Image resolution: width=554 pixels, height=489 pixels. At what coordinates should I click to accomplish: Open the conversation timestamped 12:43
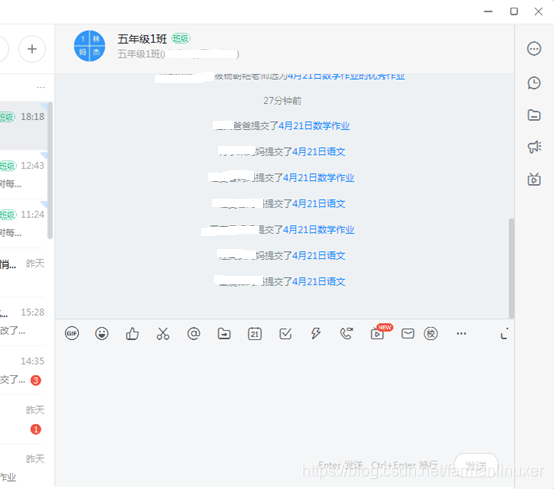point(24,175)
